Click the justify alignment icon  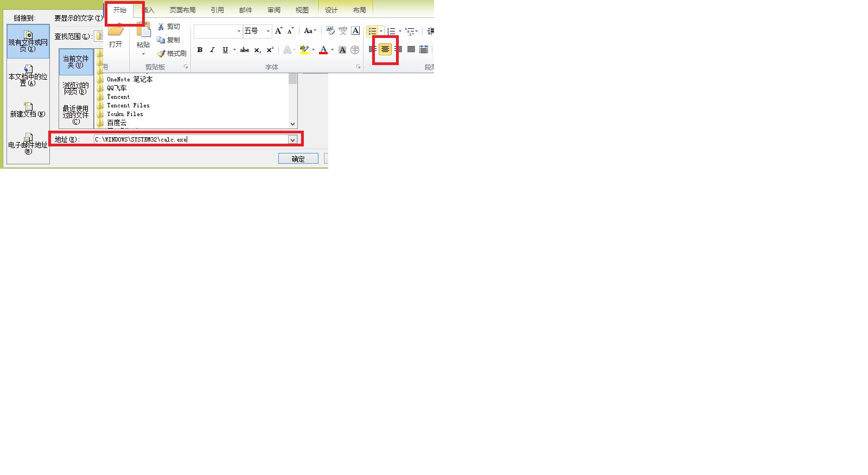point(411,49)
